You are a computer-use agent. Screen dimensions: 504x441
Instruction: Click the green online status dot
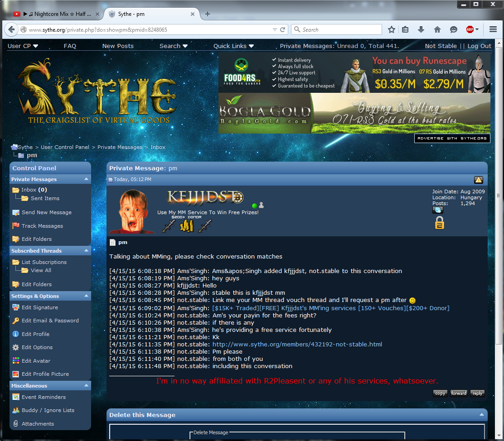tap(255, 206)
